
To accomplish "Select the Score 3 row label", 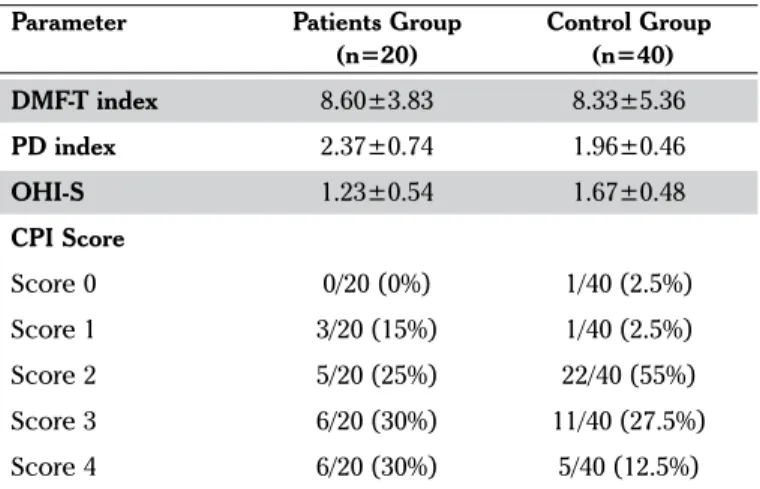I will tap(54, 421).
